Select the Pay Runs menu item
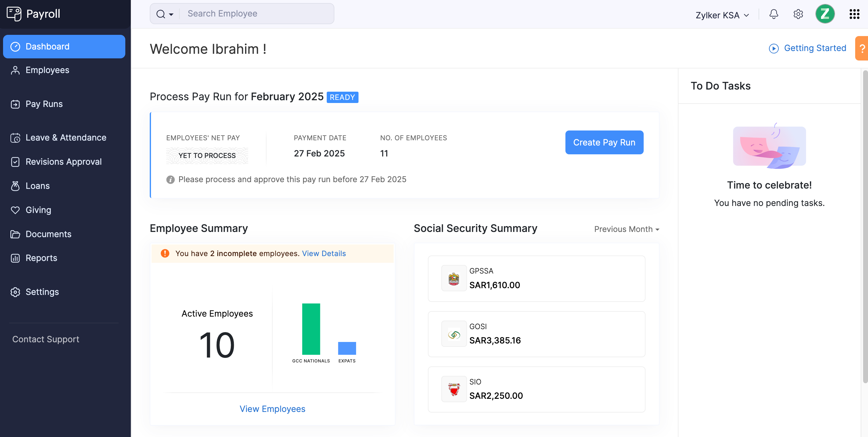Image resolution: width=868 pixels, height=437 pixels. (x=44, y=103)
